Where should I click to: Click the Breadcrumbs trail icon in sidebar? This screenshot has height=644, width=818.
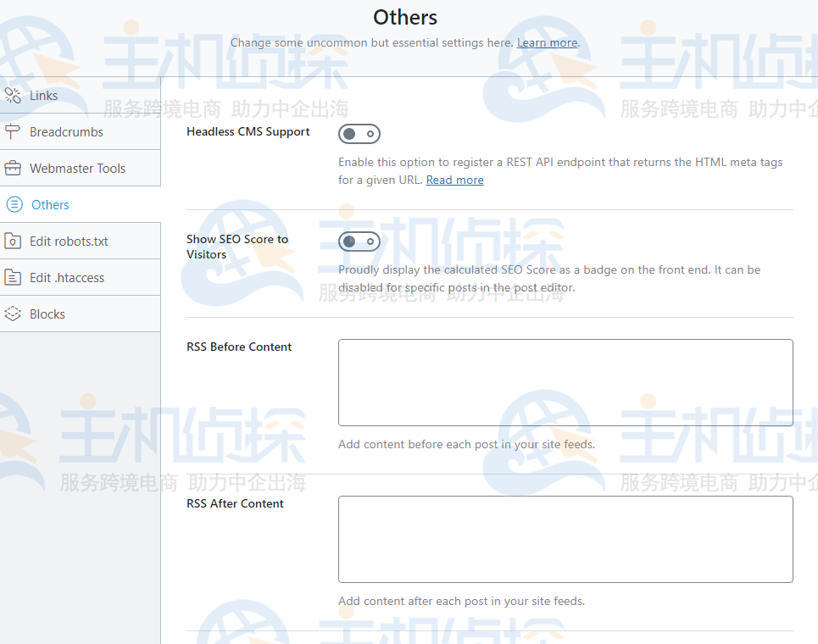pos(14,131)
